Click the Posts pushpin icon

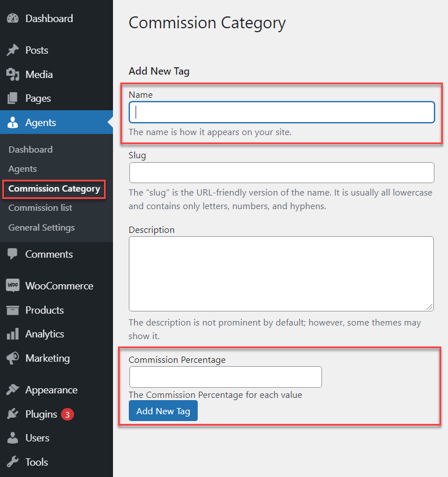(12, 50)
